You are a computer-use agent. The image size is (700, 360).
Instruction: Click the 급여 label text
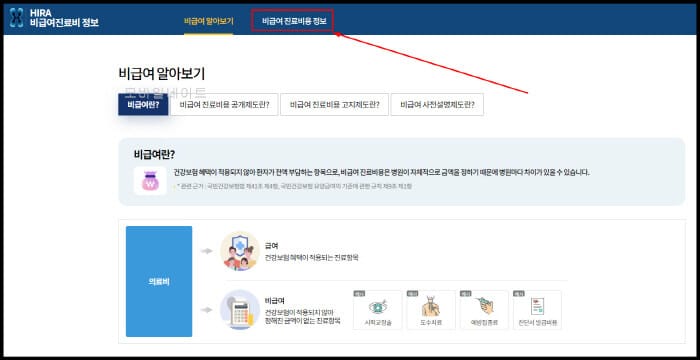271,246
